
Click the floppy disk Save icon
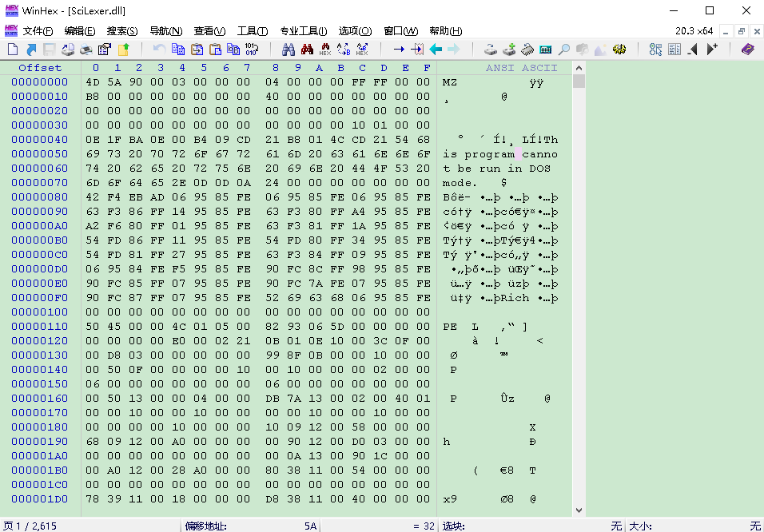pos(50,50)
